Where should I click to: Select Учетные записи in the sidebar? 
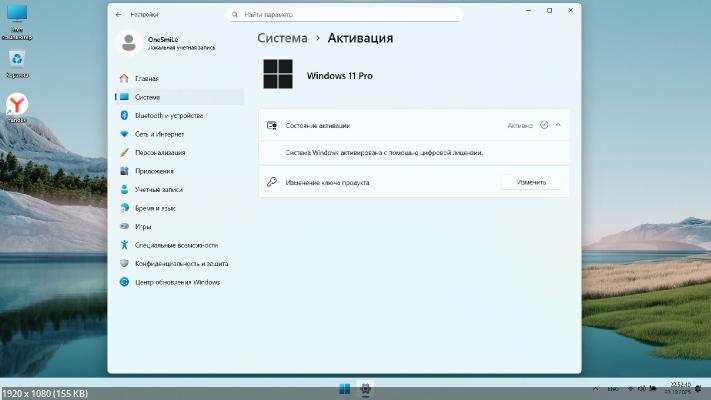160,189
